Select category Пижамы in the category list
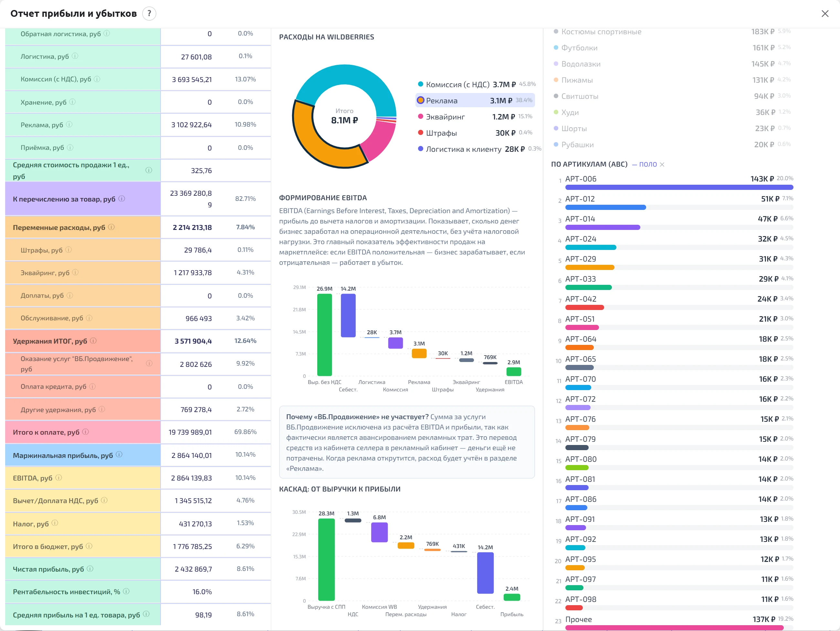The image size is (840, 631). (x=672, y=80)
